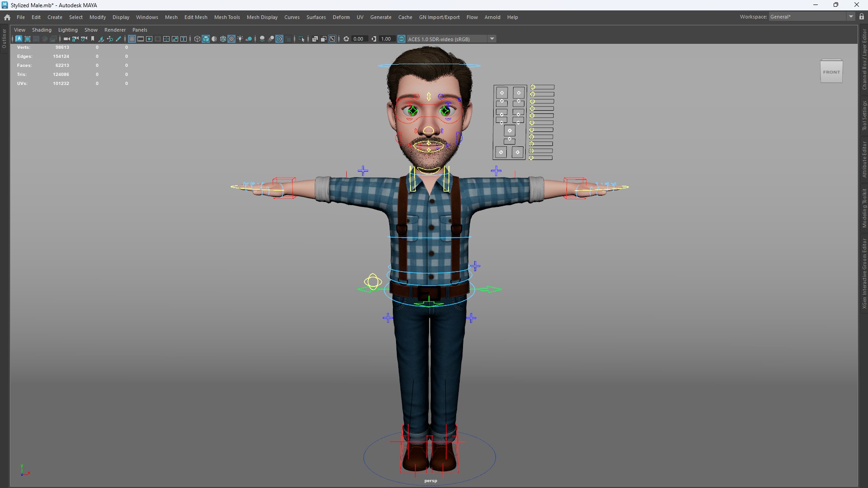The height and width of the screenshot is (488, 868).
Task: Click the Screen Space Ambient Occlusion icon
Action: (262, 39)
